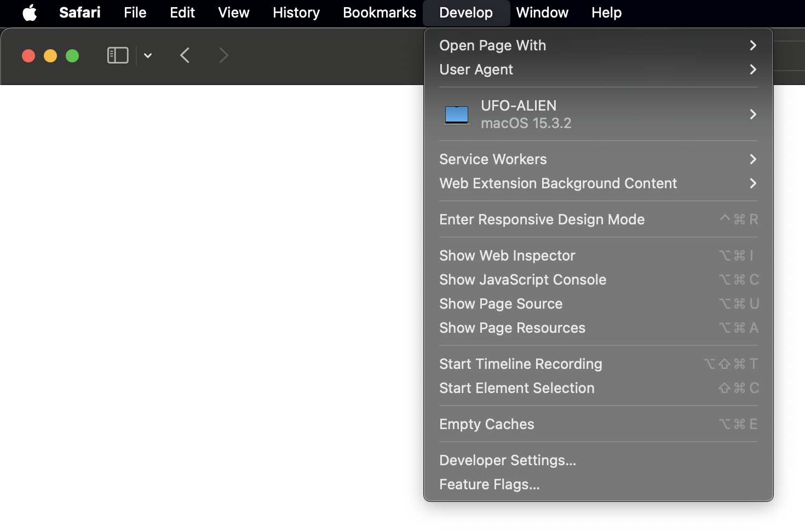Image resolution: width=805 pixels, height=532 pixels.
Task: Click the UFO-ALIEN laptop icon
Action: tap(457, 115)
